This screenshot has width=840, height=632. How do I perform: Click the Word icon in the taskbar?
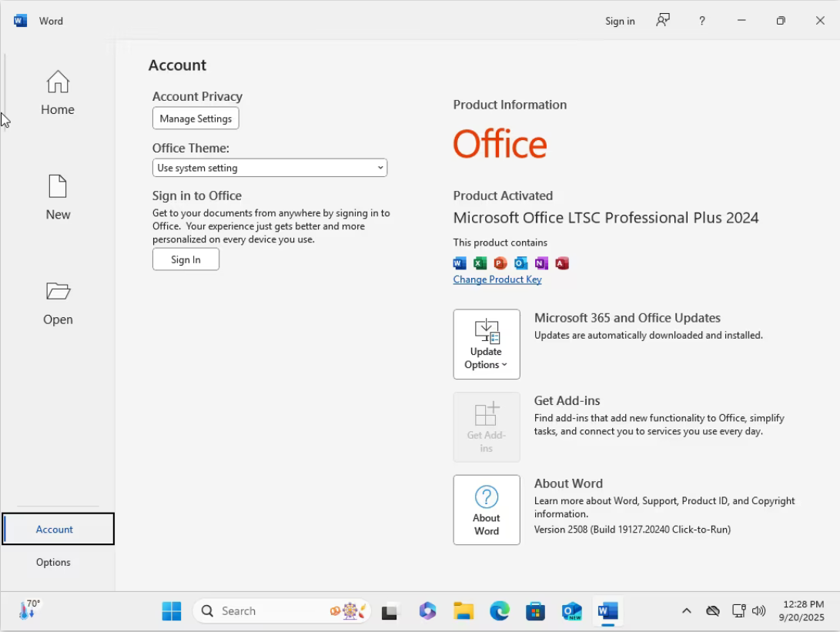click(607, 611)
